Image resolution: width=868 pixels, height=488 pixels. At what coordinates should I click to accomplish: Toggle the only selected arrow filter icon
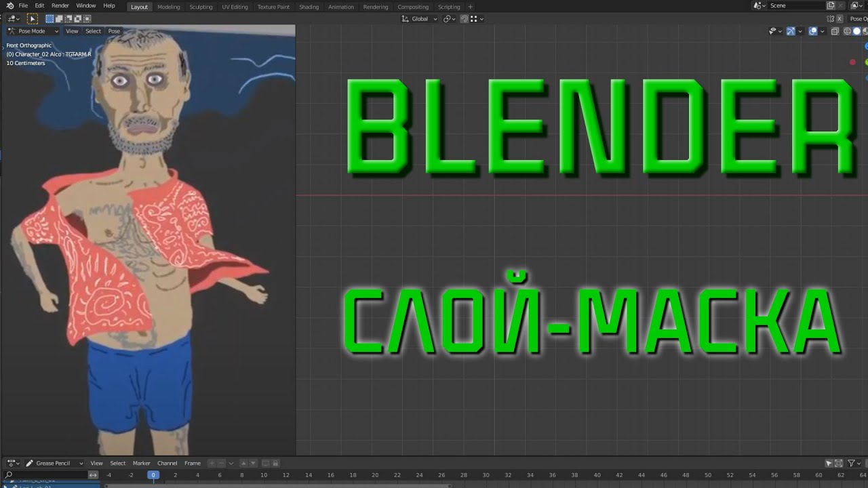829,463
